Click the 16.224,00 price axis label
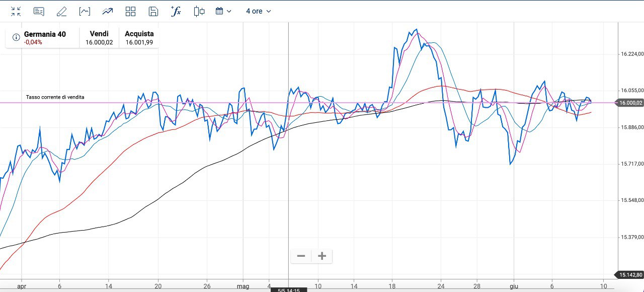The image size is (644, 292). coord(632,54)
